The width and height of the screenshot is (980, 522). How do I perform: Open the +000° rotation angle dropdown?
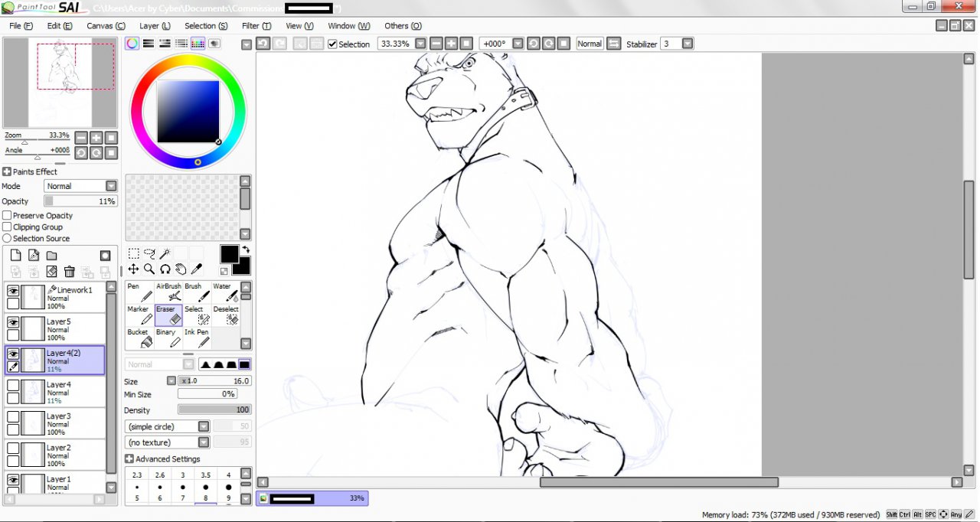point(518,44)
